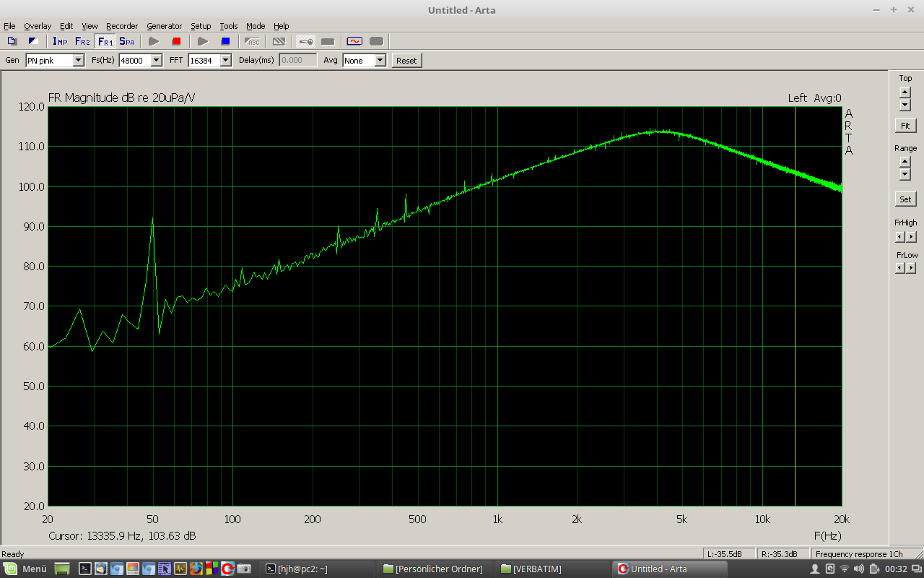This screenshot has height=578, width=924.
Task: Click the Top up arrow
Action: (x=905, y=92)
